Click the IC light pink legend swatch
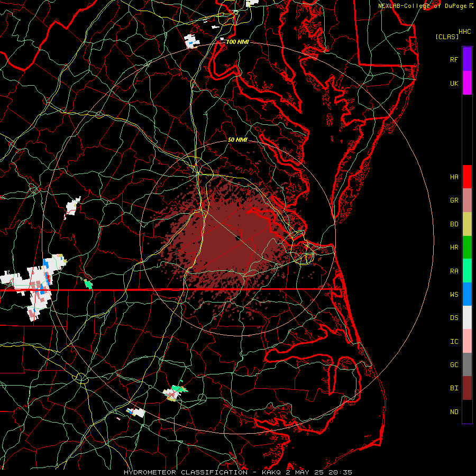This screenshot has height=476, width=476. click(x=467, y=341)
